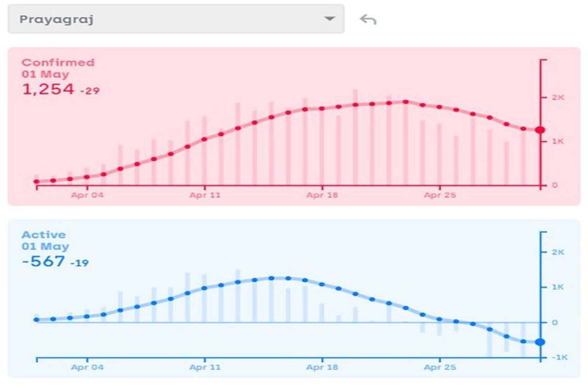
Task: Click Apr 04 label on Confirmed chart axis
Action: point(87,195)
